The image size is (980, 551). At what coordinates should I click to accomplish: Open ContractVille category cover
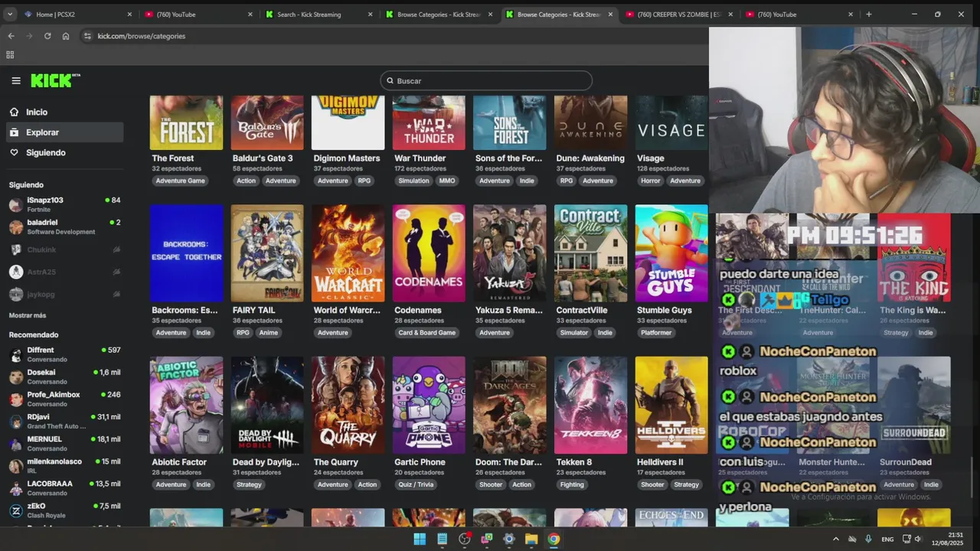pyautogui.click(x=590, y=253)
